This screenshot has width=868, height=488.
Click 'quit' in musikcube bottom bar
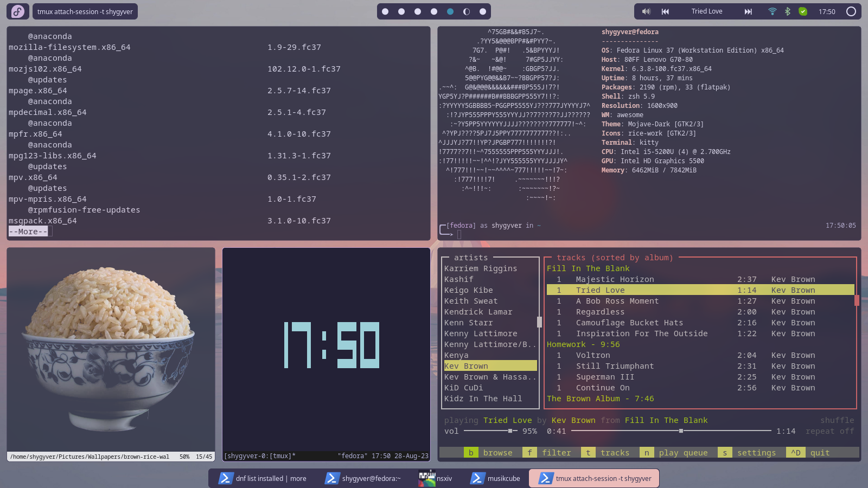[808, 453]
